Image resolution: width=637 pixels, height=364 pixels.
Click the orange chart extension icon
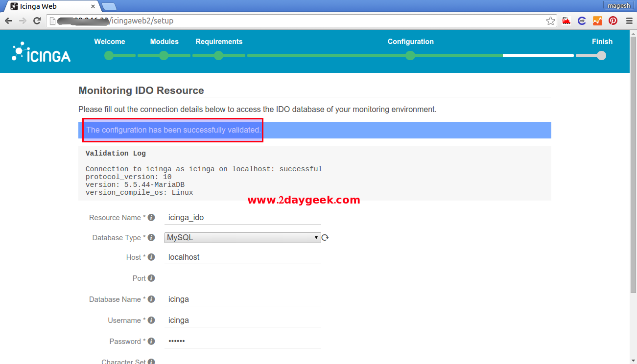tap(597, 21)
